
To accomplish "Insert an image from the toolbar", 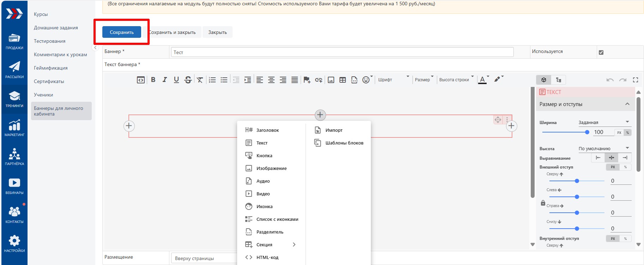I will [x=331, y=80].
